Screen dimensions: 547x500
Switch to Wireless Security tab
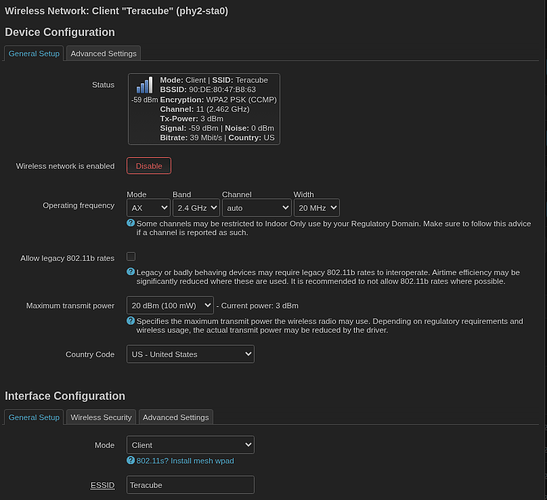pos(101,417)
